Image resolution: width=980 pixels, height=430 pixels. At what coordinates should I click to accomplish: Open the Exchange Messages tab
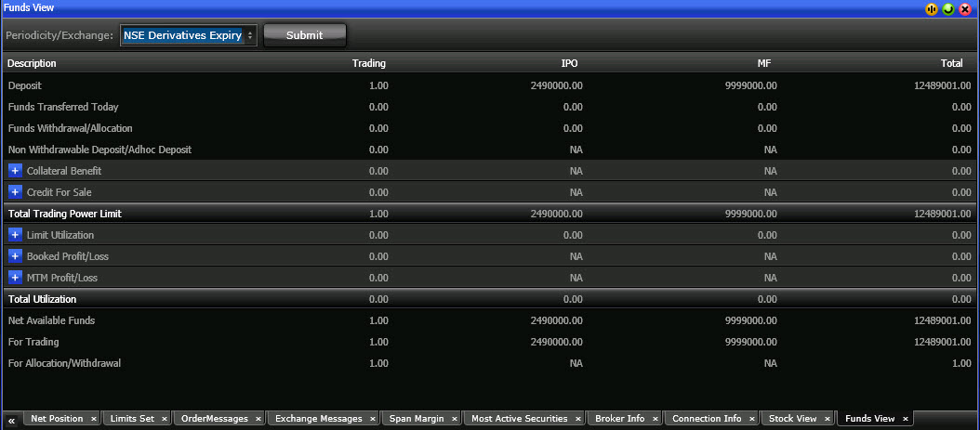(318, 419)
